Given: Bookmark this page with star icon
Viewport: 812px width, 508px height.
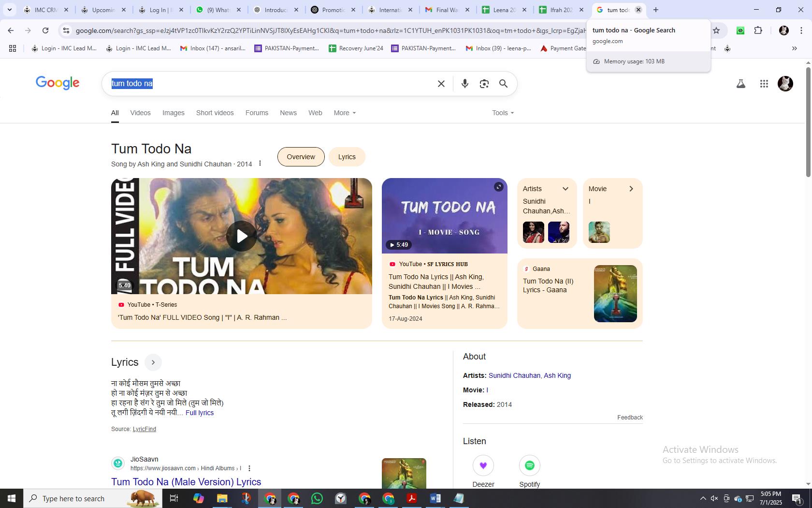Looking at the screenshot, I should coord(716,30).
